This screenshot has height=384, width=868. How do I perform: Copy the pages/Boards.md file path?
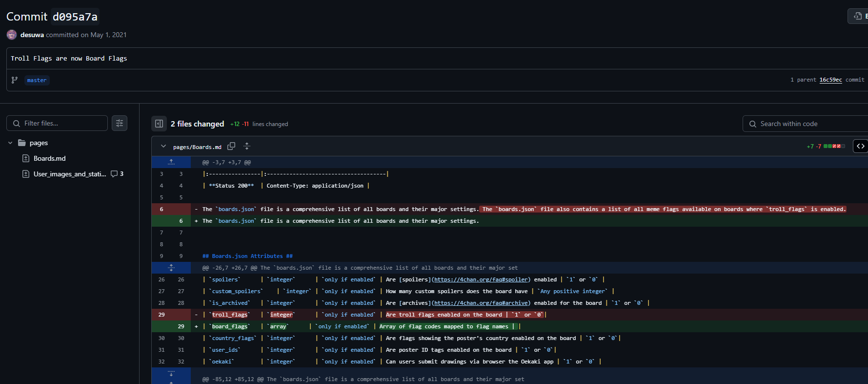coord(231,146)
